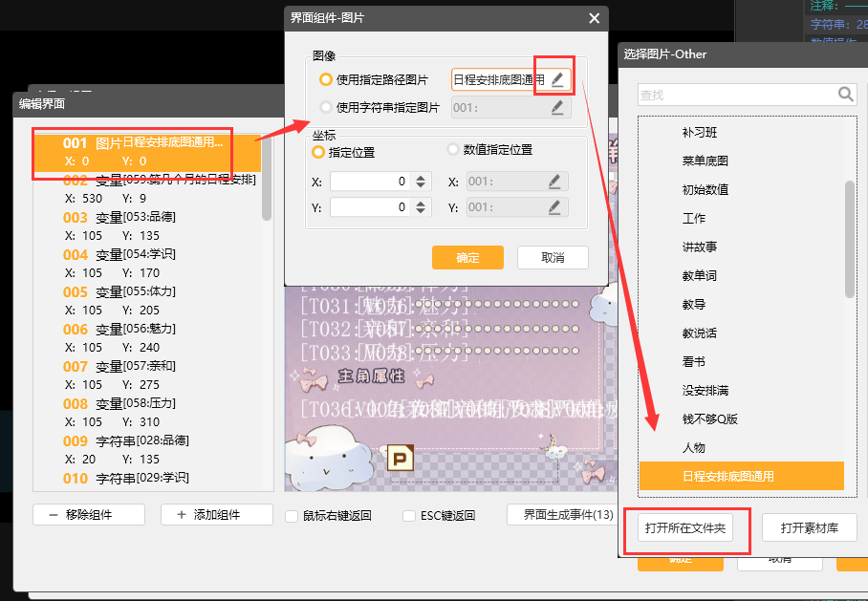Select 指定位置 radio option

[317, 152]
